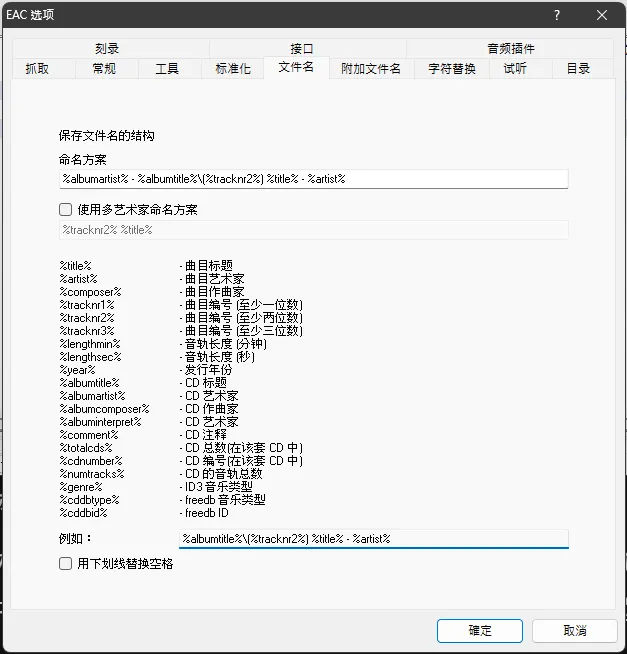
Task: Select the 抓取 tab
Action: (x=43, y=68)
